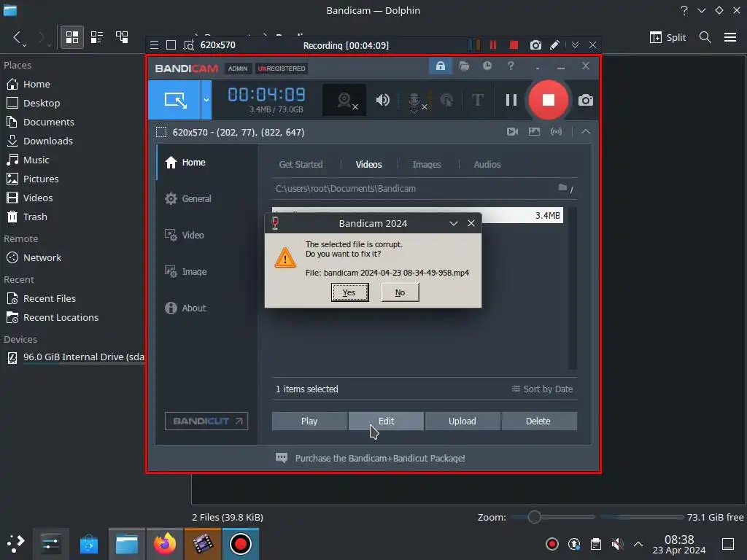Adjust the Dolphin Zoom slider
This screenshot has width=747, height=560.
(x=554, y=517)
